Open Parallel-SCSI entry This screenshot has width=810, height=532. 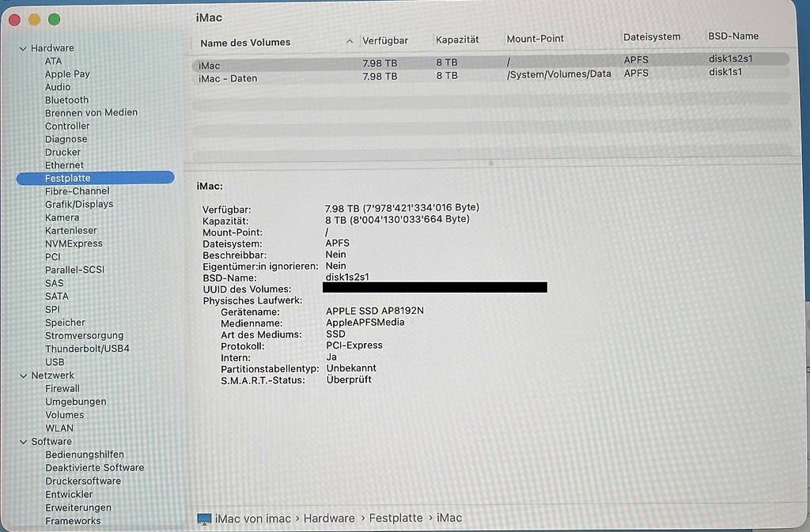coord(74,270)
